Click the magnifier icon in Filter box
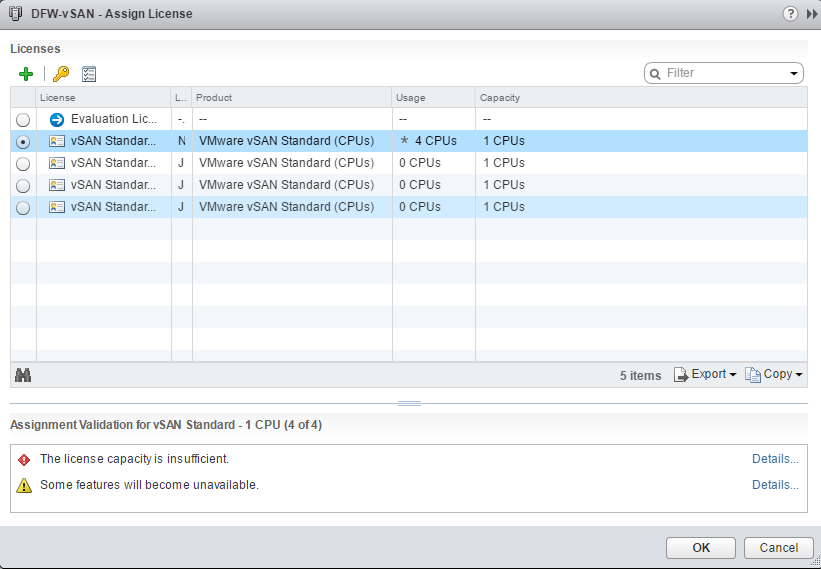The image size is (821, 569). [x=654, y=74]
